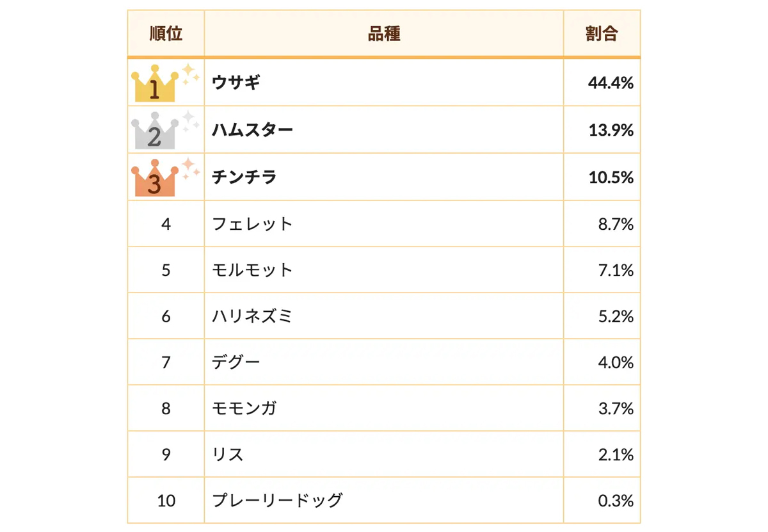The width and height of the screenshot is (768, 532).
Task: Select the 順位 column header
Action: [x=166, y=34]
